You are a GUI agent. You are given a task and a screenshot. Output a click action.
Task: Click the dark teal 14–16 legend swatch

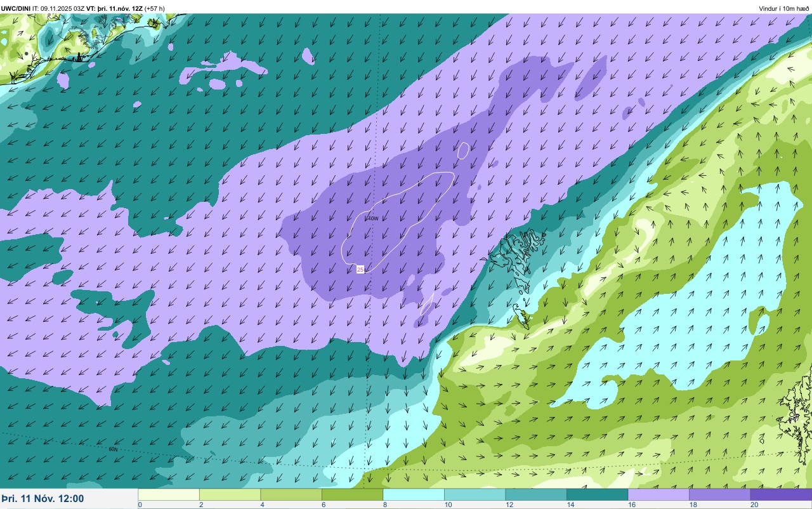click(597, 494)
